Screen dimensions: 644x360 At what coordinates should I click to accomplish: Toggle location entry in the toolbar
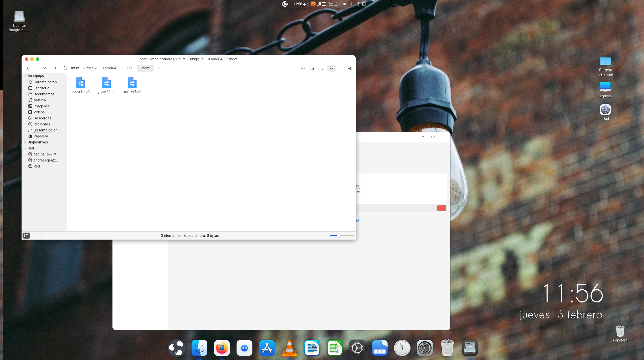point(303,68)
